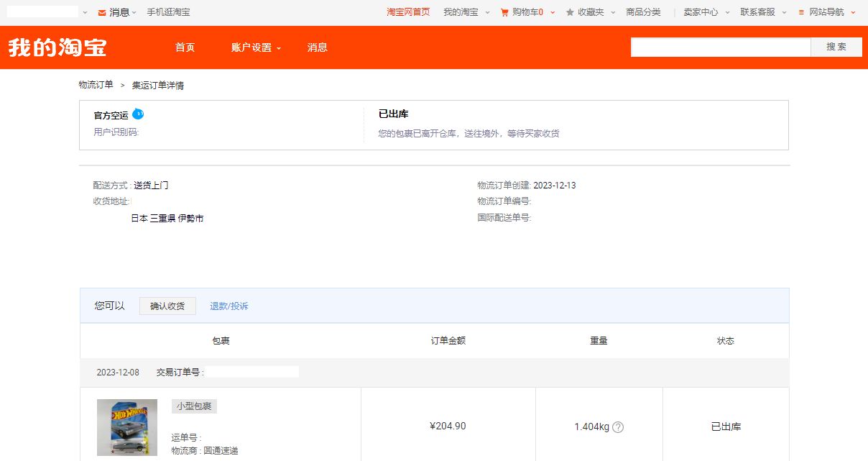Open 联系客服 link
Screen dimensions: 868x461
[758, 12]
